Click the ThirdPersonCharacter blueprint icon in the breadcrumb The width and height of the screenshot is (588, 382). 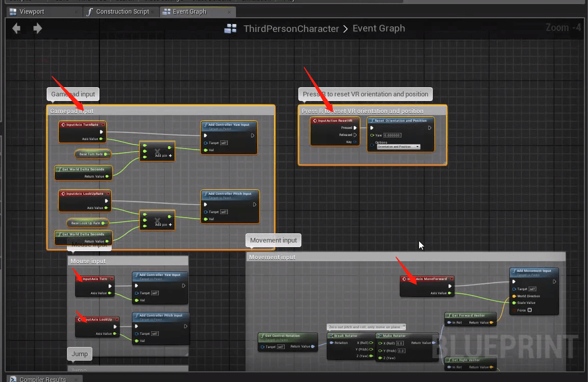[x=231, y=28]
